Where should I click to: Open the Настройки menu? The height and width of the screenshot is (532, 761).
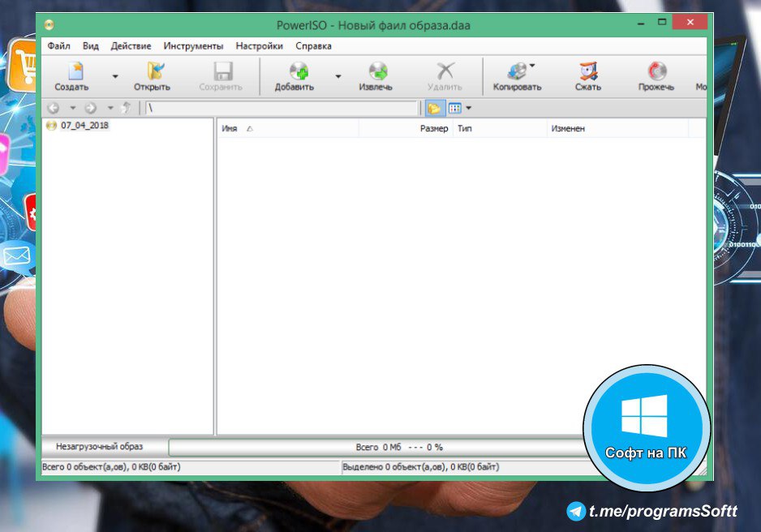pos(259,46)
